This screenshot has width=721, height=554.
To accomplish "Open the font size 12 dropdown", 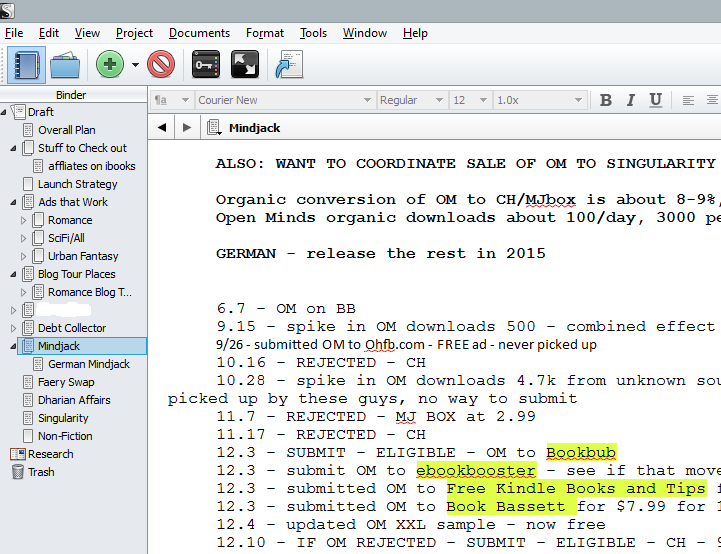I will 470,100.
